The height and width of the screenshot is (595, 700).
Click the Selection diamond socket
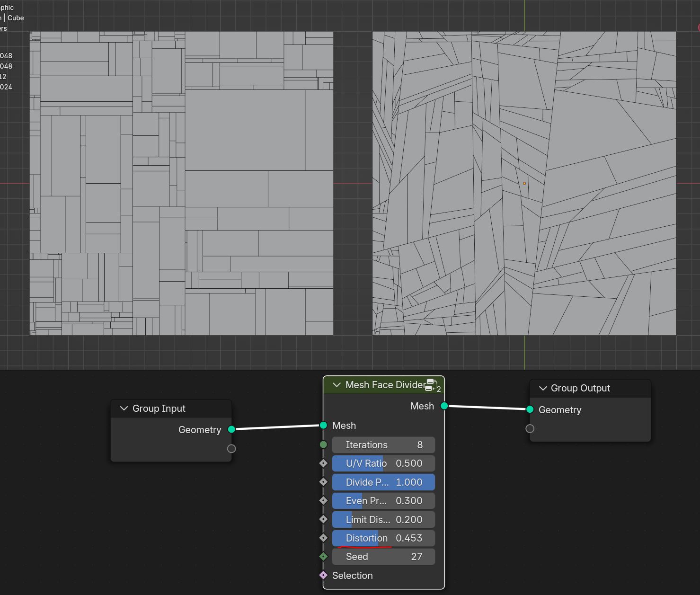(x=323, y=575)
